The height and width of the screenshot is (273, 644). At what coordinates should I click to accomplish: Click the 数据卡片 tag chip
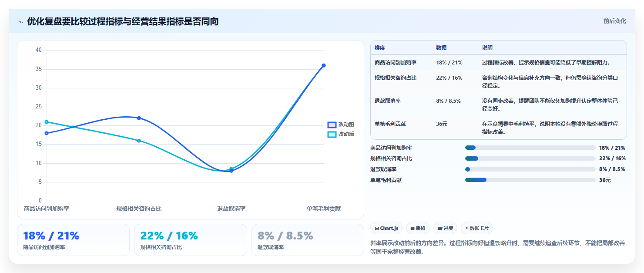click(477, 228)
